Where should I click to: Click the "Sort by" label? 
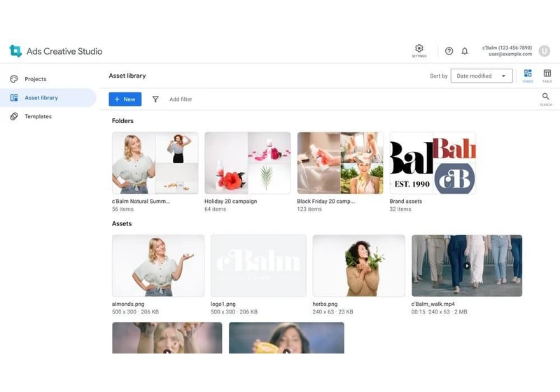[x=439, y=76]
